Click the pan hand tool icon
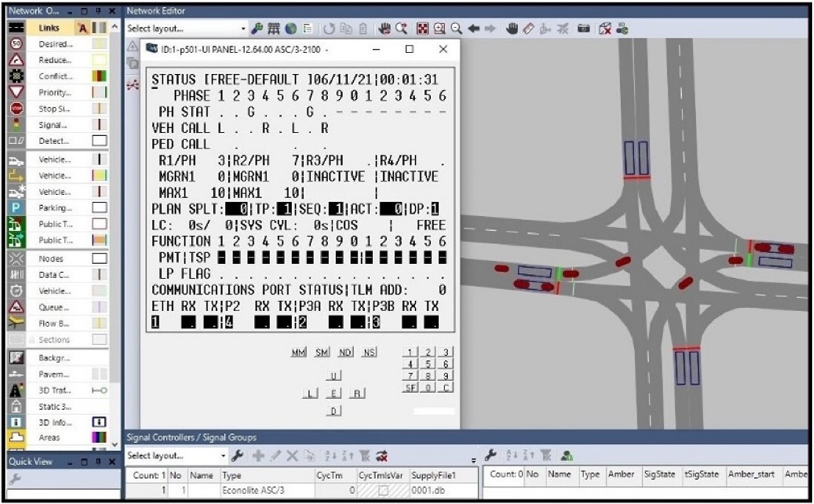814x504 pixels. pos(511,29)
